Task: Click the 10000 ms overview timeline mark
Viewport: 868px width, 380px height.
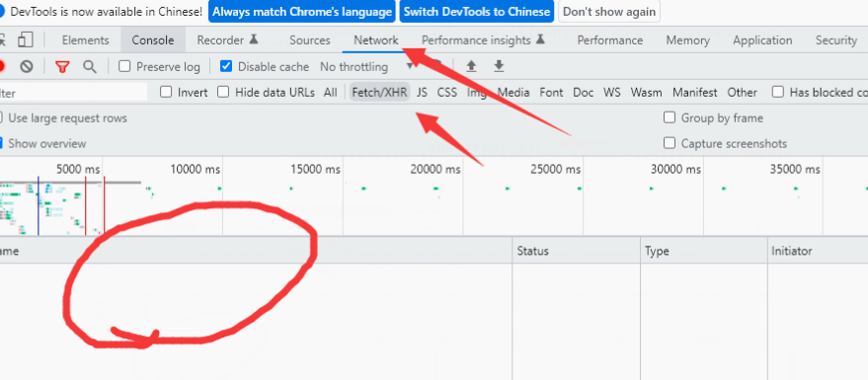Action: click(195, 169)
